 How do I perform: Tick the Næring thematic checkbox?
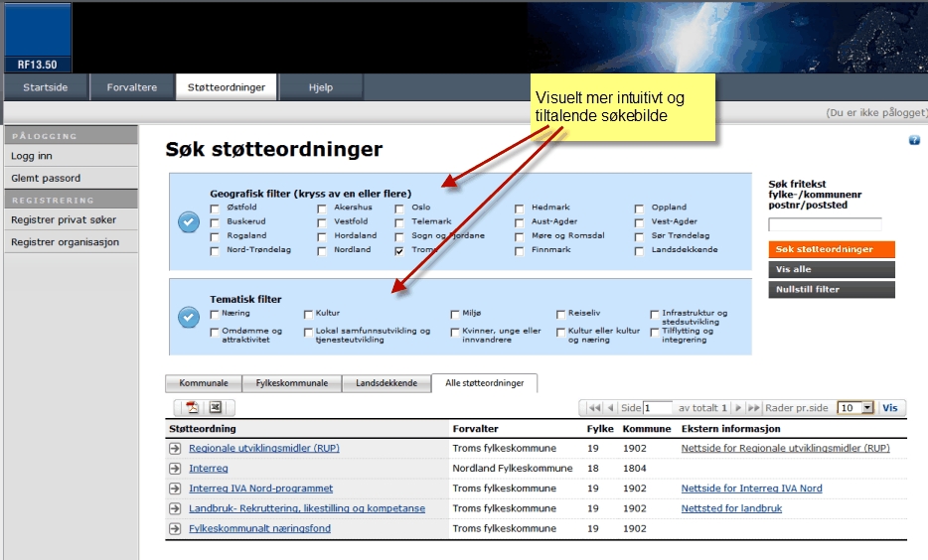tap(215, 314)
